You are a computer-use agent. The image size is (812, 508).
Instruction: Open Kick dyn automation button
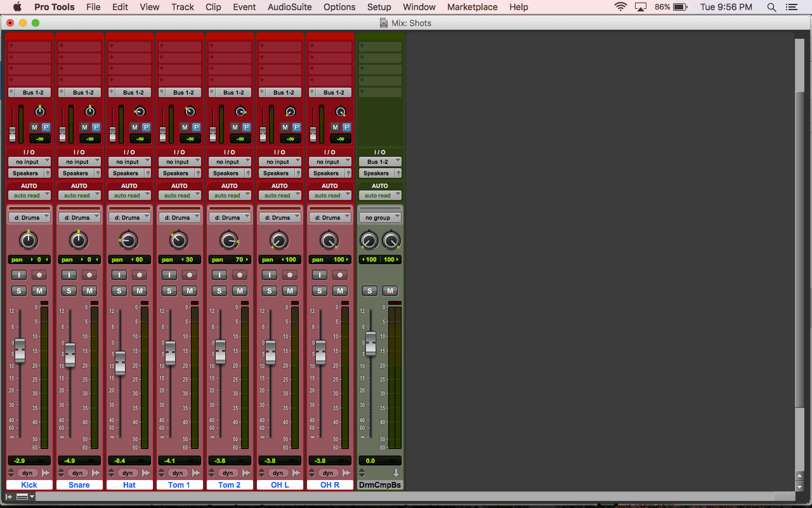[x=27, y=473]
